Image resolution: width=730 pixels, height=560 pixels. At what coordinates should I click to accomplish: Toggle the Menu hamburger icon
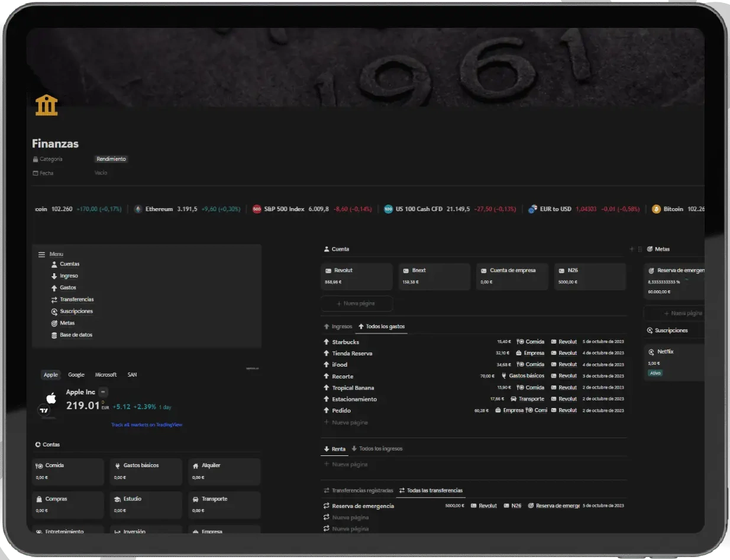coord(42,254)
